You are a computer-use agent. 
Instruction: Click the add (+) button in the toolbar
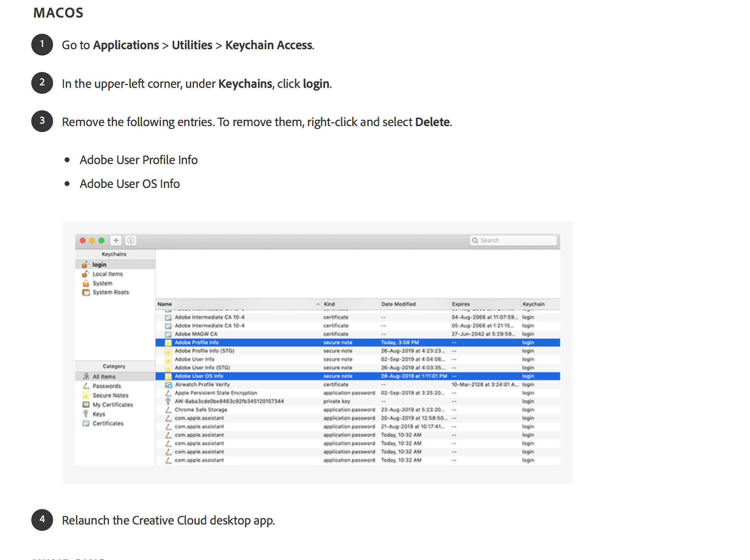pos(116,240)
